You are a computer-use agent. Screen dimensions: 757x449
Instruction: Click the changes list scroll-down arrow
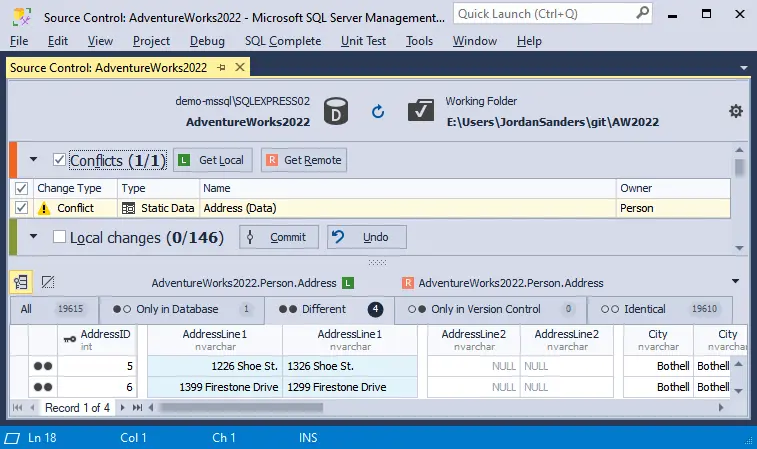click(739, 248)
